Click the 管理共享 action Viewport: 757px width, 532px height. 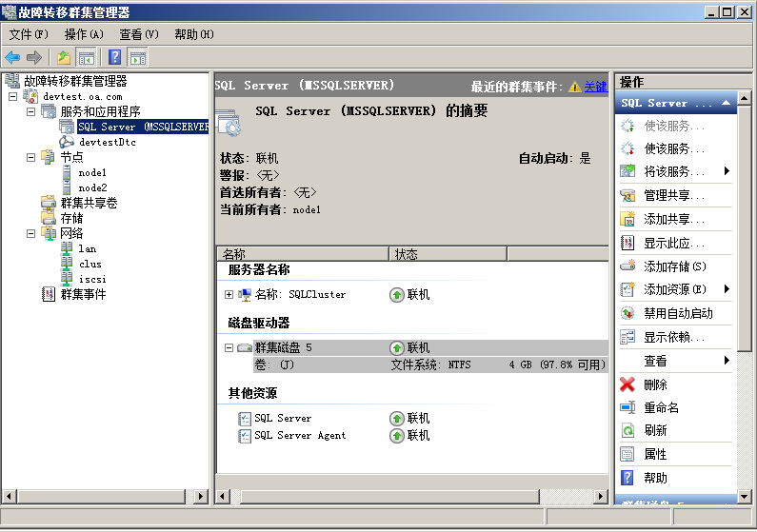pyautogui.click(x=674, y=195)
